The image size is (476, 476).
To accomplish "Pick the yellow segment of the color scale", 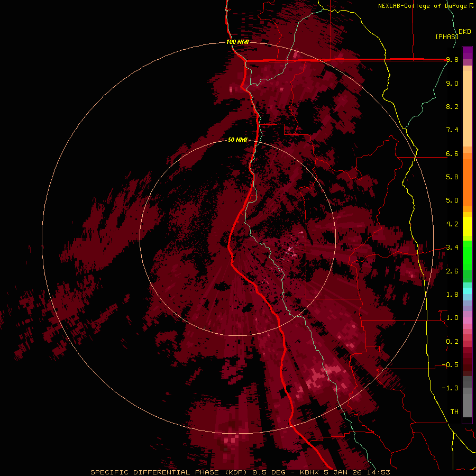I will point(467,226).
